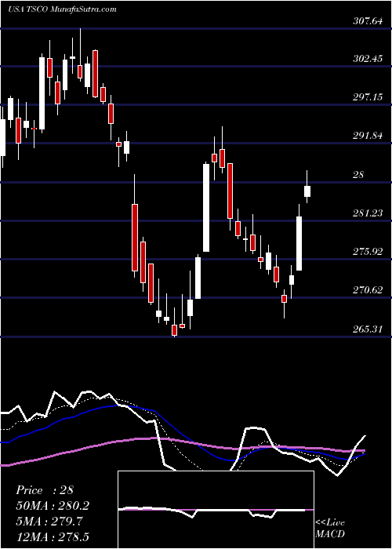
Task: Click the '5MA : 279.7' readout
Action: click(49, 522)
